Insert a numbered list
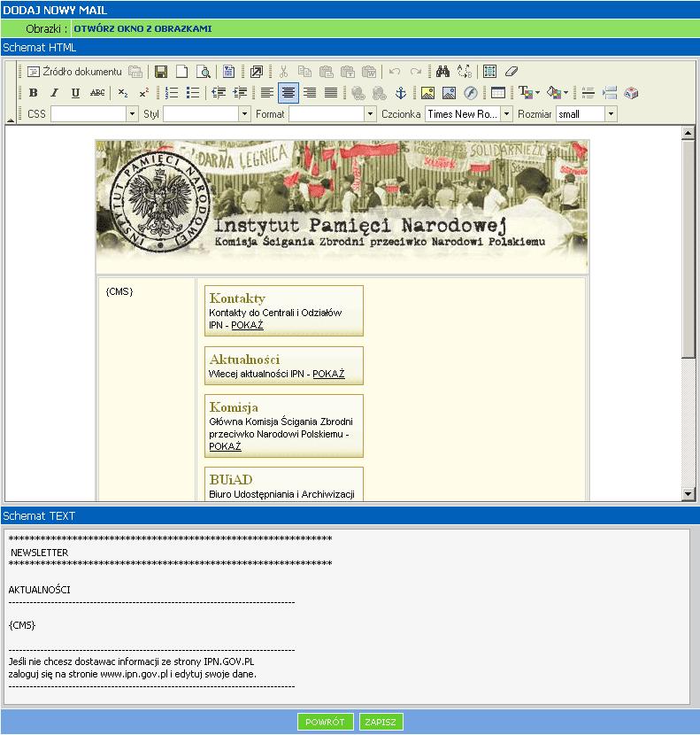 click(x=172, y=93)
